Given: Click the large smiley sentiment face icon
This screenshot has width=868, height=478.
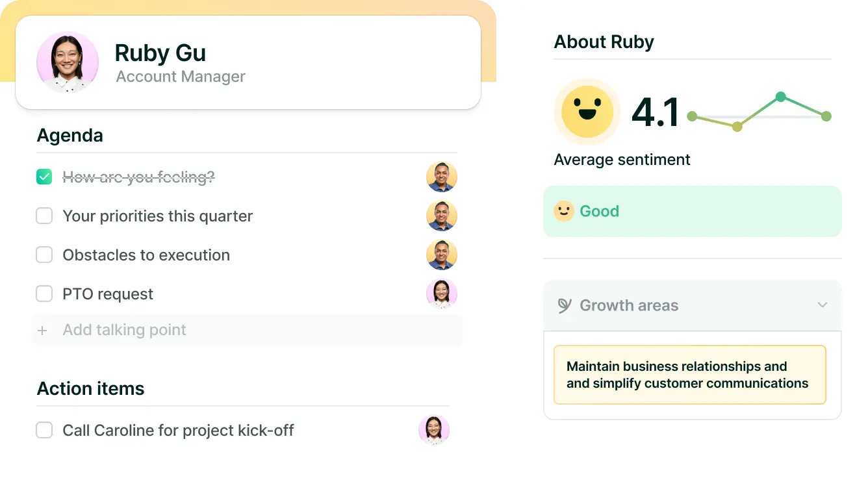Looking at the screenshot, I should tap(587, 111).
